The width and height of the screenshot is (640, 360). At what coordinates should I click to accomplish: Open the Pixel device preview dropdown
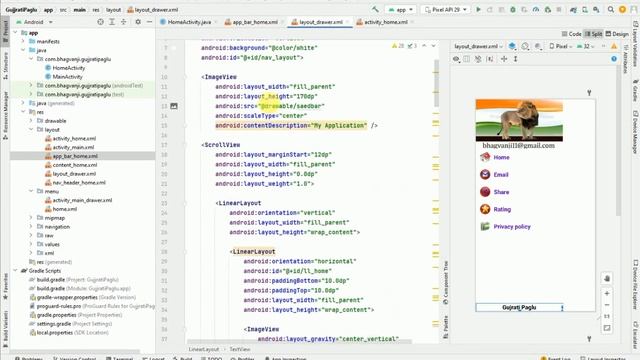coord(560,46)
